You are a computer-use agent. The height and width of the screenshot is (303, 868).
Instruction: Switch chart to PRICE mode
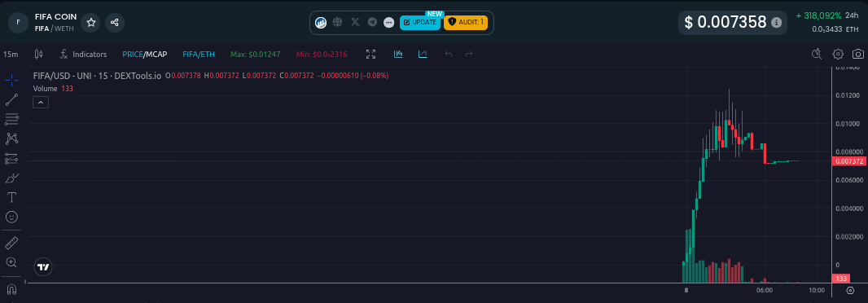tap(132, 55)
